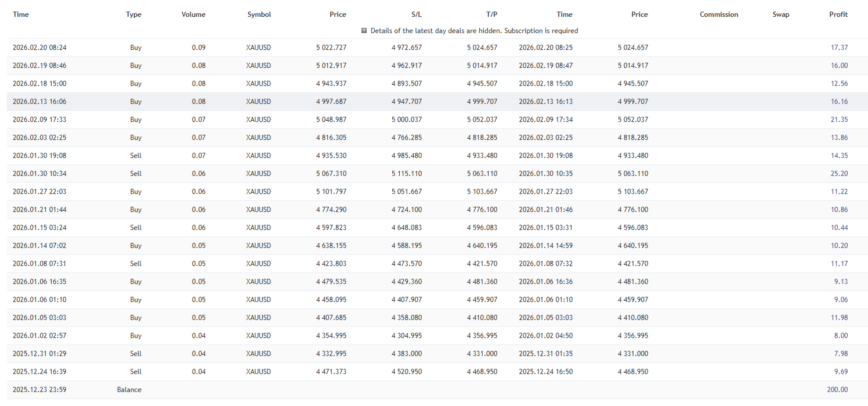Sort by the Commission column header
Image resolution: width=868 pixels, height=406 pixels.
pyautogui.click(x=719, y=15)
